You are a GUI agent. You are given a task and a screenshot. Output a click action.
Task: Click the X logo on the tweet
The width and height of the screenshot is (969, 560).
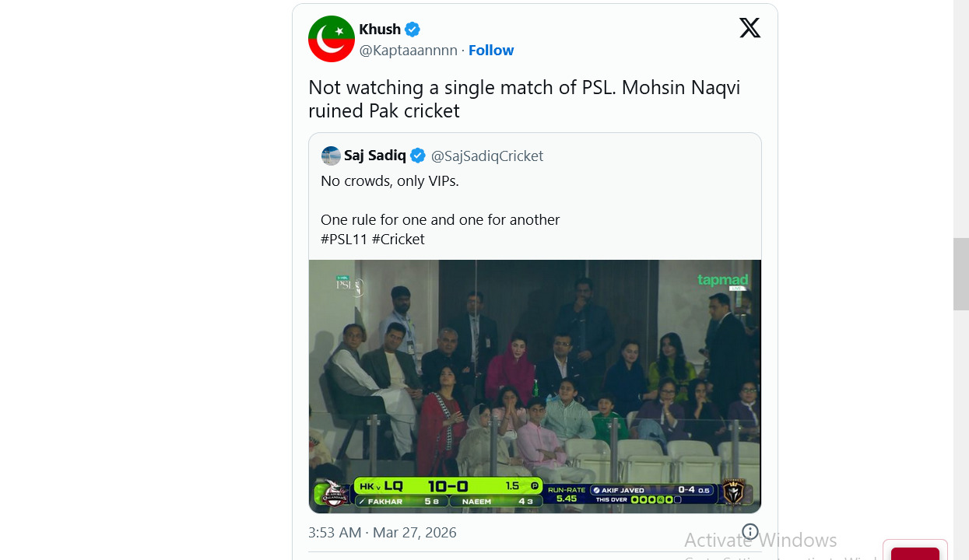coord(750,29)
